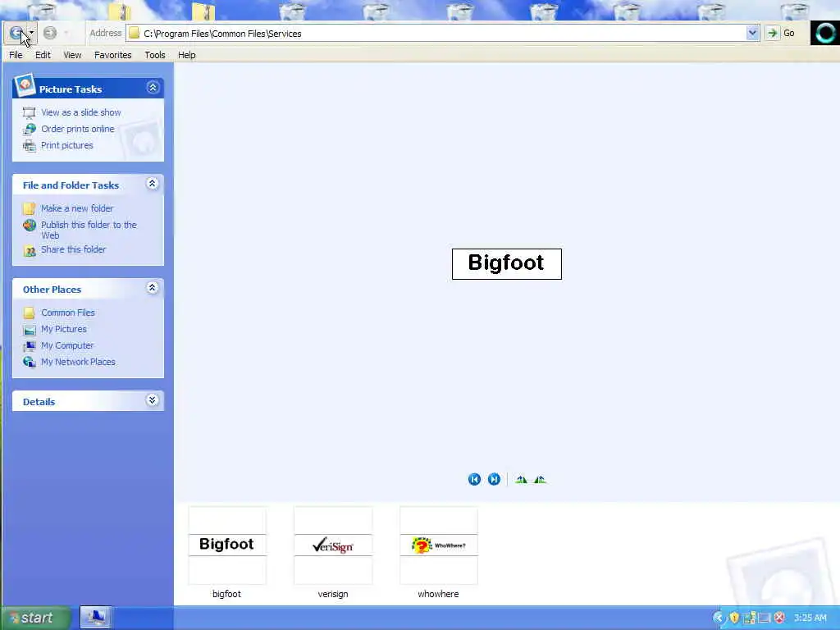This screenshot has height=630, width=840.
Task: Expand hidden tray icons arrow
Action: [719, 618]
